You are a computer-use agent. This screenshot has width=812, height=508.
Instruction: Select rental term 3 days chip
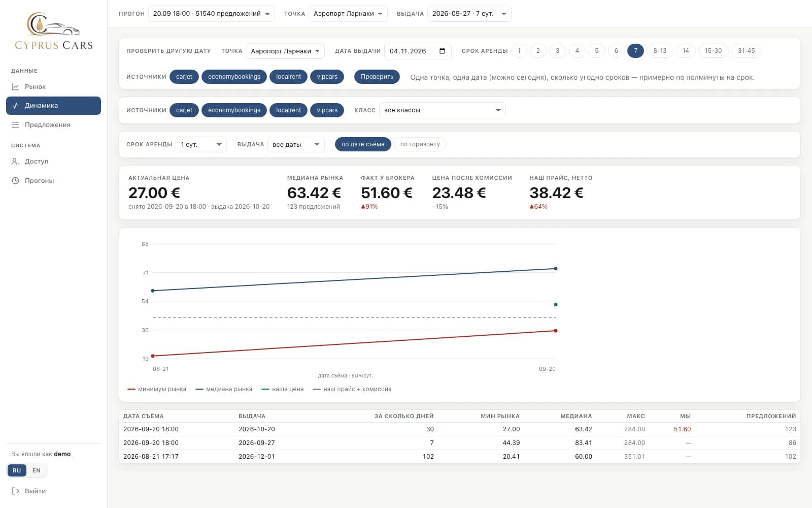point(558,51)
